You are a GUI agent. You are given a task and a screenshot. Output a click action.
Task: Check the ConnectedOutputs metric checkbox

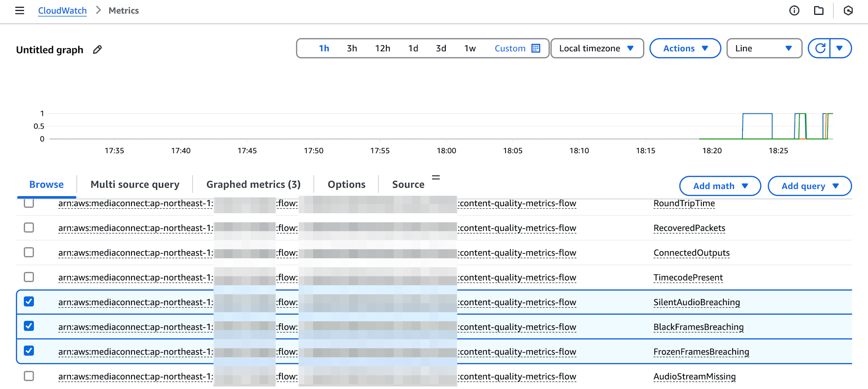tap(29, 252)
